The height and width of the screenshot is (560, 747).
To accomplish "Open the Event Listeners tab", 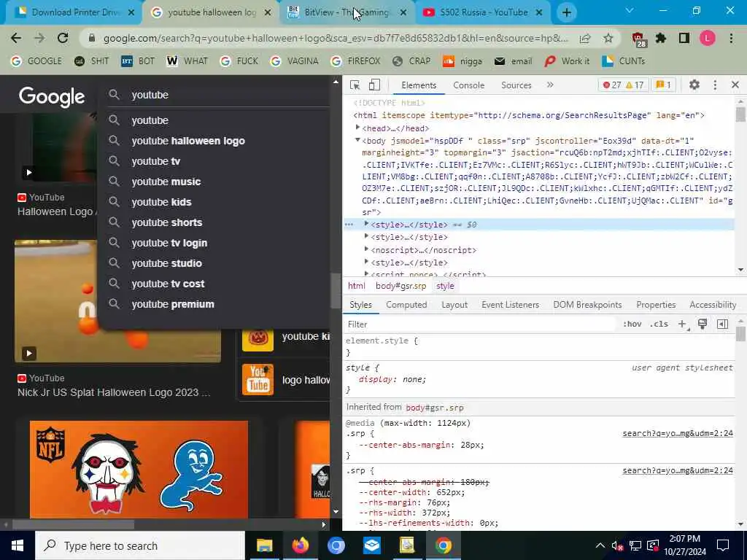I will coord(510,305).
